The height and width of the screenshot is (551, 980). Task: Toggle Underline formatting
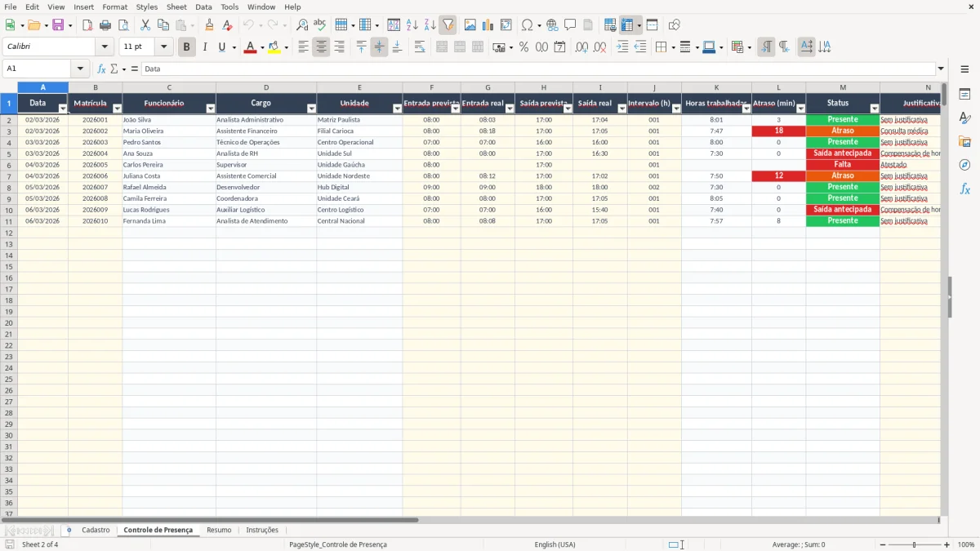221,47
